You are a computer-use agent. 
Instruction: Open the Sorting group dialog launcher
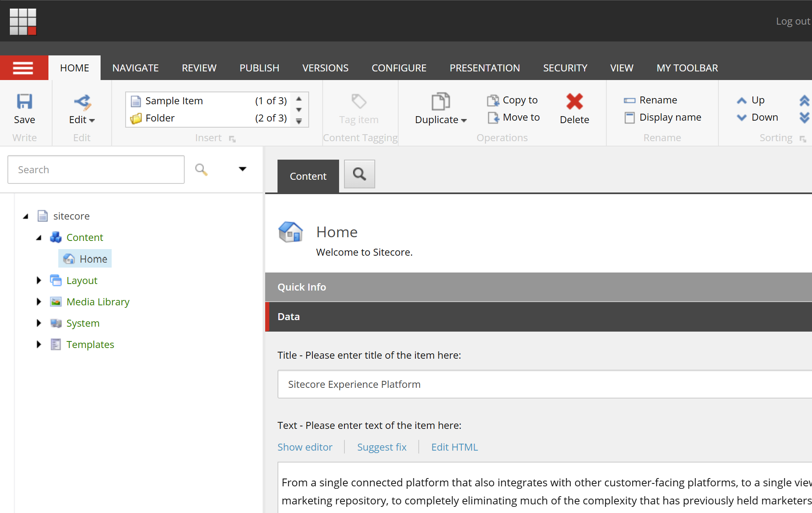803,139
